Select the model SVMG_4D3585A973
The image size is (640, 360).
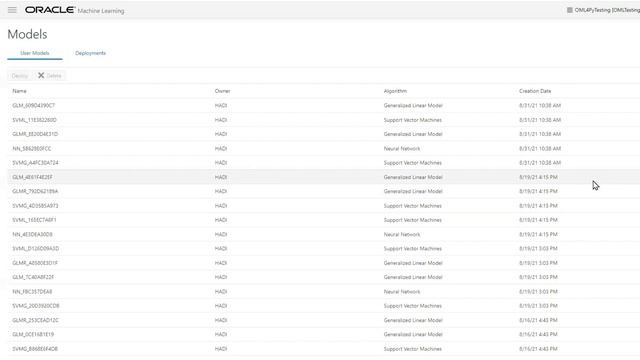point(36,206)
